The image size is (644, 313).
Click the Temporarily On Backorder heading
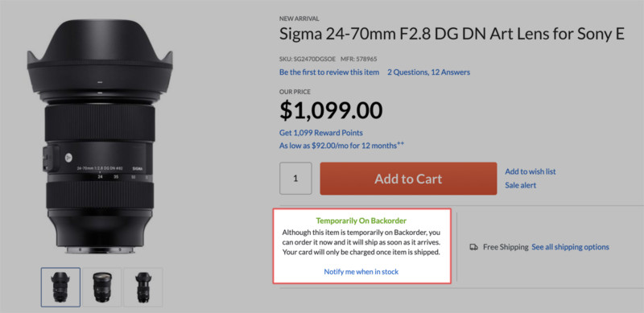(x=361, y=220)
